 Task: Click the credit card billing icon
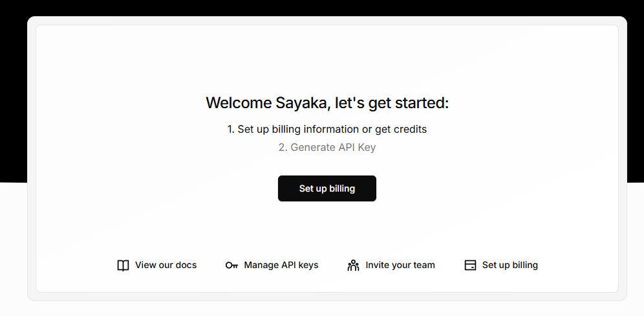tap(470, 265)
